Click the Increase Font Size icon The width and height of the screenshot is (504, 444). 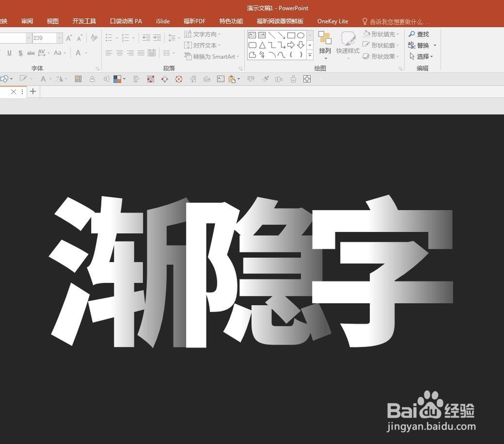pos(69,38)
